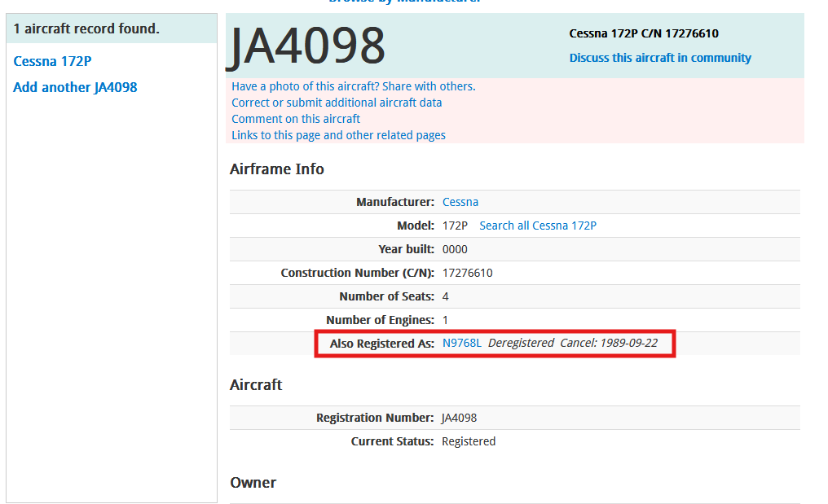This screenshot has height=504, width=828.
Task: Click the Cessna manufacturer link
Action: pos(460,202)
